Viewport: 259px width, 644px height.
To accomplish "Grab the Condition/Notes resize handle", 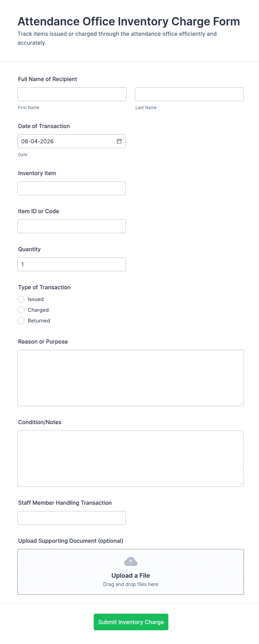I will (x=241, y=484).
